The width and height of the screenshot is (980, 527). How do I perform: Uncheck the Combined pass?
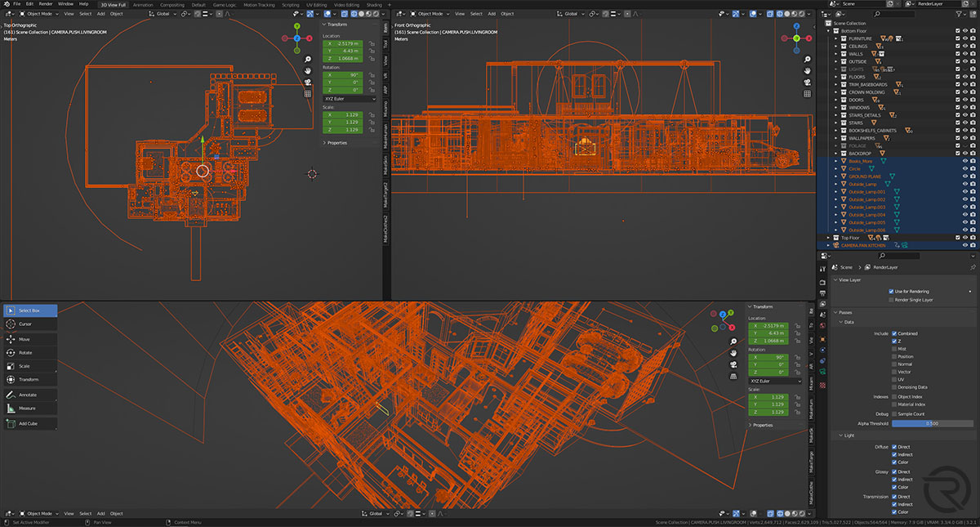[894, 333]
